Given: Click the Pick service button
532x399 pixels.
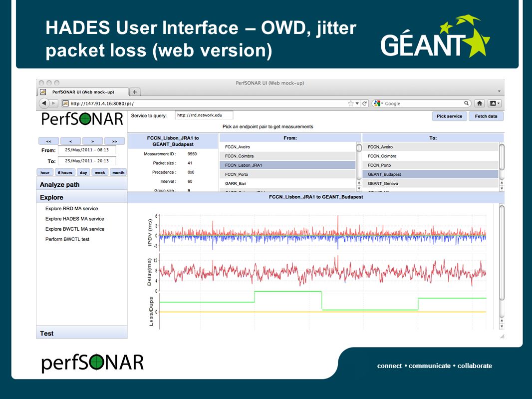Looking at the screenshot, I should click(449, 116).
